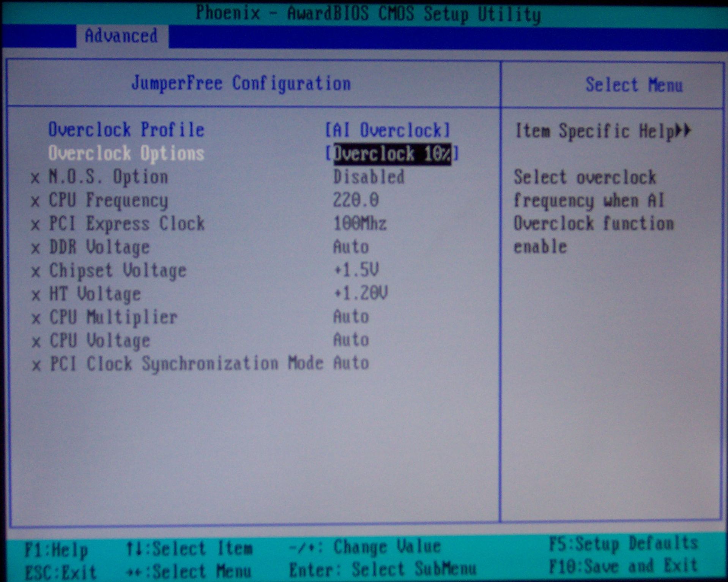Click the F10:Save and Exit hint
This screenshot has width=728, height=582.
(623, 566)
